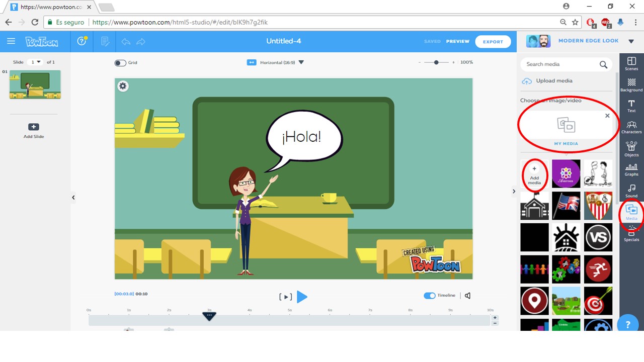This screenshot has width=644, height=362.
Task: Toggle the Timeline switch off
Action: pyautogui.click(x=429, y=295)
